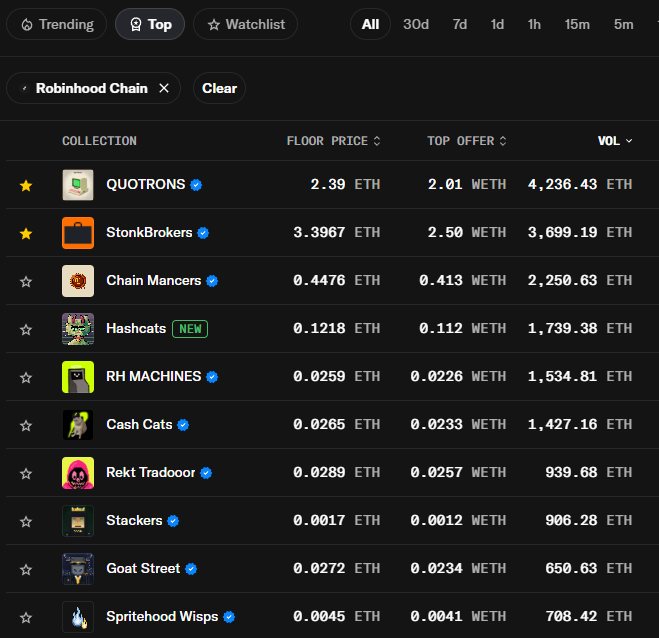Open Rekt Tradooor collection image

click(x=78, y=473)
